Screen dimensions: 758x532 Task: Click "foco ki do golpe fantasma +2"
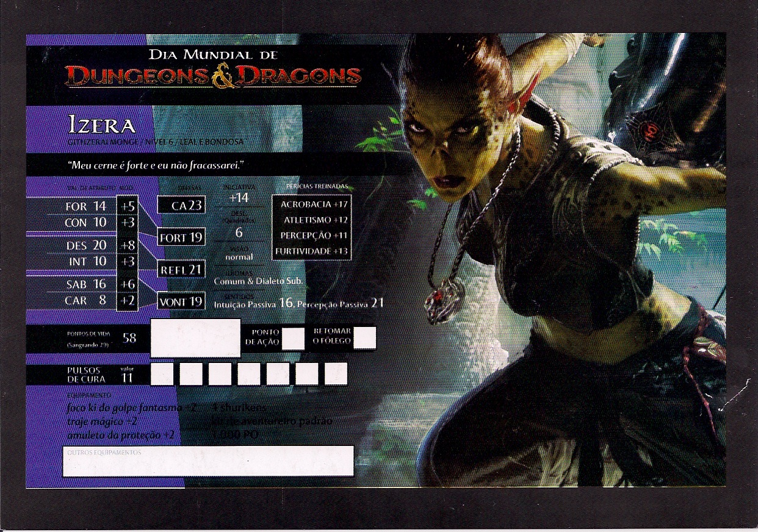[x=131, y=408]
